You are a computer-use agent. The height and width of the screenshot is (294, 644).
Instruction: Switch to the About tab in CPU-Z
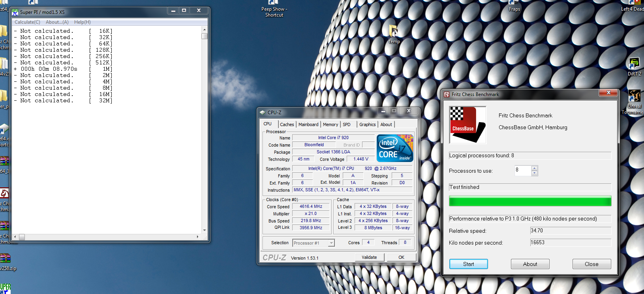[386, 124]
